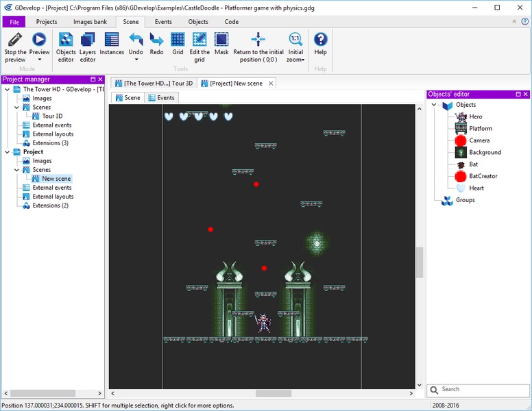532x411 pixels.
Task: Click the Stop the preview icon
Action: 15,40
